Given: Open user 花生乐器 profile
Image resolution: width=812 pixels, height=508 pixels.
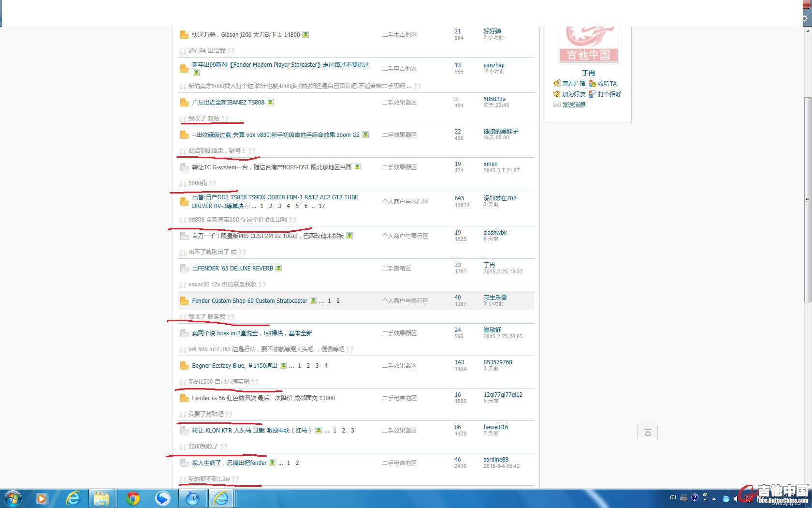Looking at the screenshot, I should click(495, 298).
